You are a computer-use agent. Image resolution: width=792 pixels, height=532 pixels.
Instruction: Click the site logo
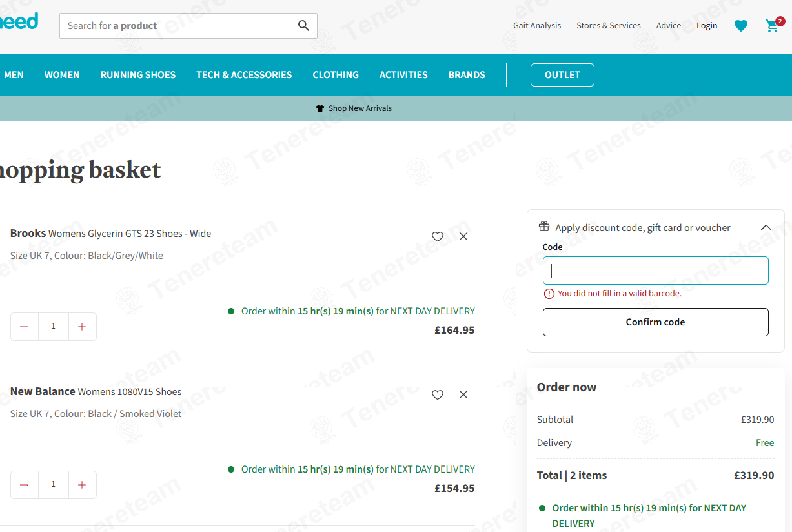(x=19, y=21)
